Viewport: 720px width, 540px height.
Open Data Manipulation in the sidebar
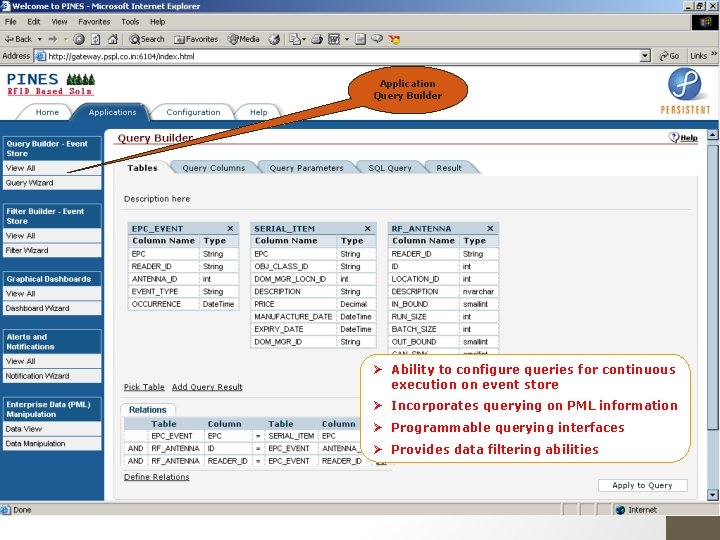coord(52,444)
